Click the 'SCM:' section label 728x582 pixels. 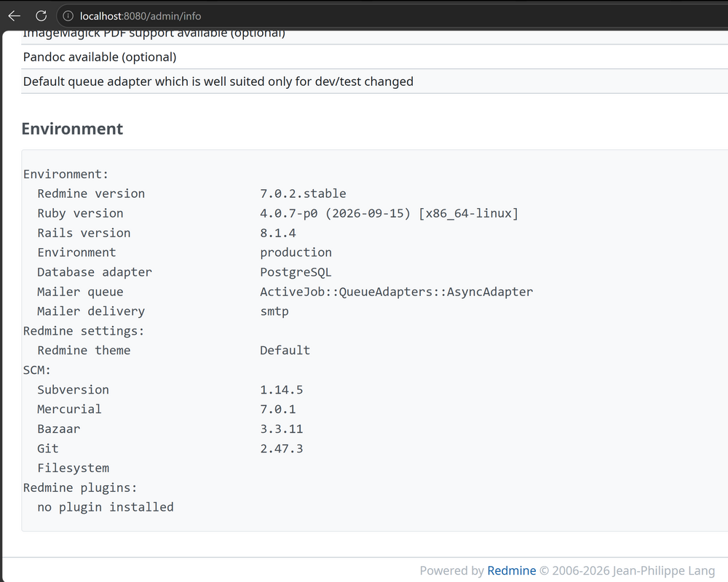pyautogui.click(x=37, y=370)
